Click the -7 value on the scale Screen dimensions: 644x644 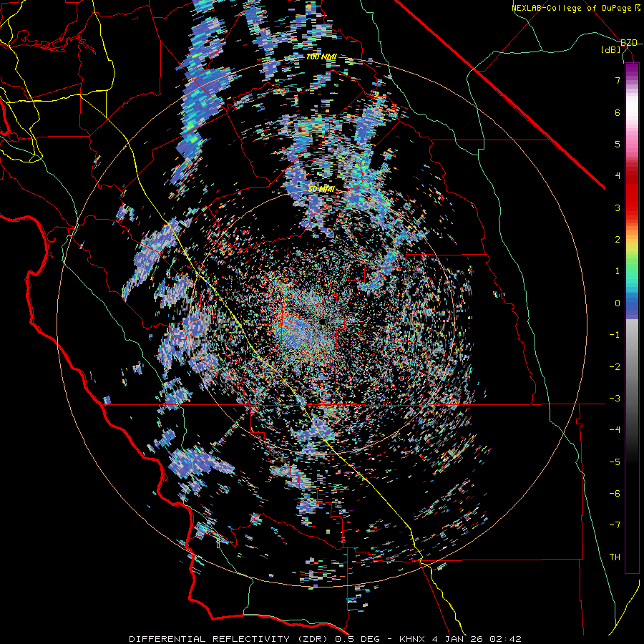point(615,525)
